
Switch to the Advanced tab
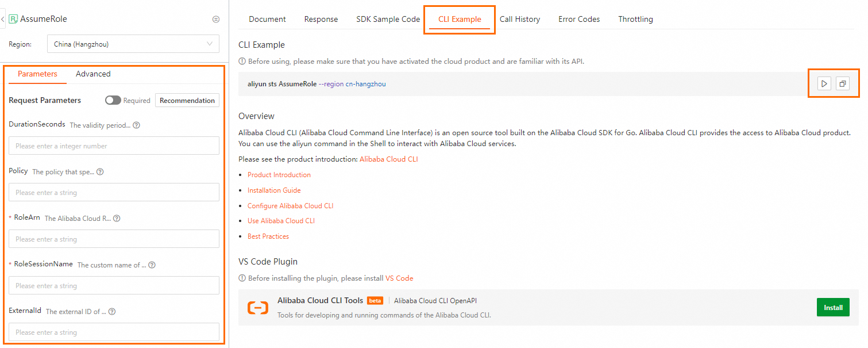[93, 74]
